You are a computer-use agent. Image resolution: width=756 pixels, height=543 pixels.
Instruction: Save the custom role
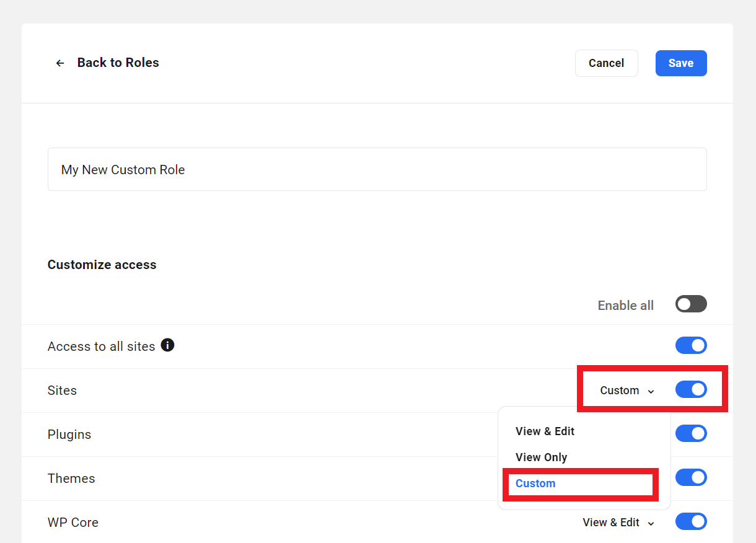[681, 63]
